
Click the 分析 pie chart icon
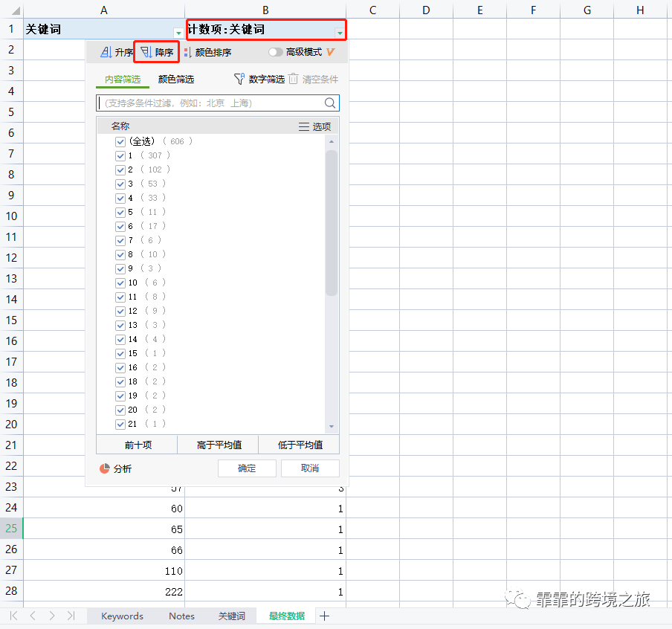pyautogui.click(x=105, y=468)
